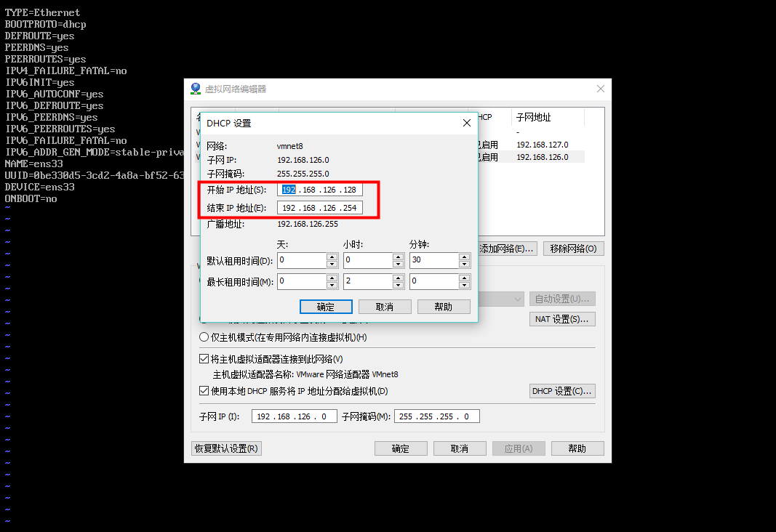Click 自动设置(U)... button
Viewport: 776px width, 532px height.
point(562,299)
